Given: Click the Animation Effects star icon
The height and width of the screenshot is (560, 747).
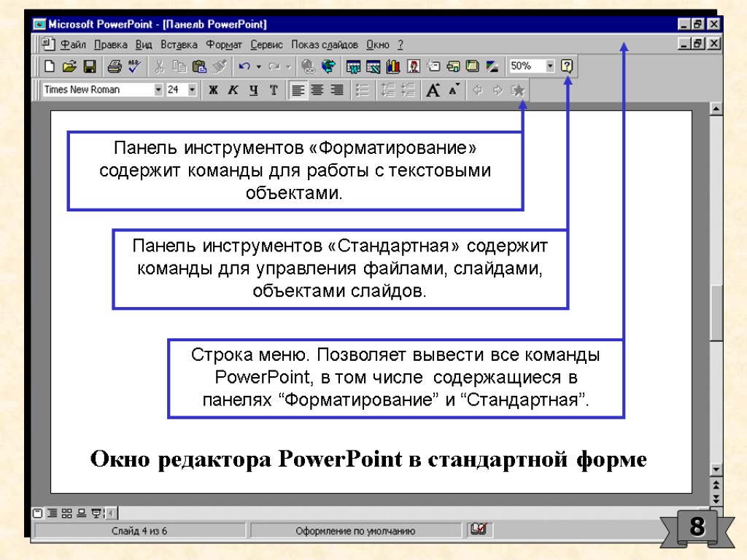Looking at the screenshot, I should click(518, 90).
